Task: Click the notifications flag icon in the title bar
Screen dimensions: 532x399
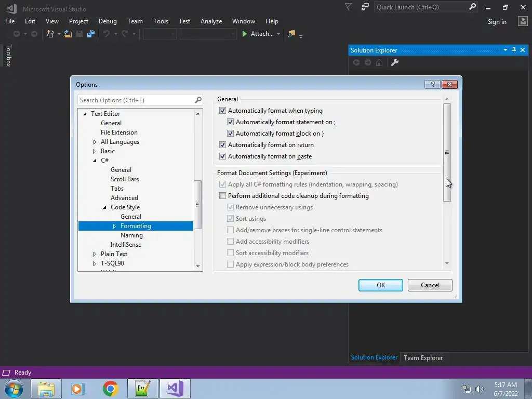Action: click(348, 7)
